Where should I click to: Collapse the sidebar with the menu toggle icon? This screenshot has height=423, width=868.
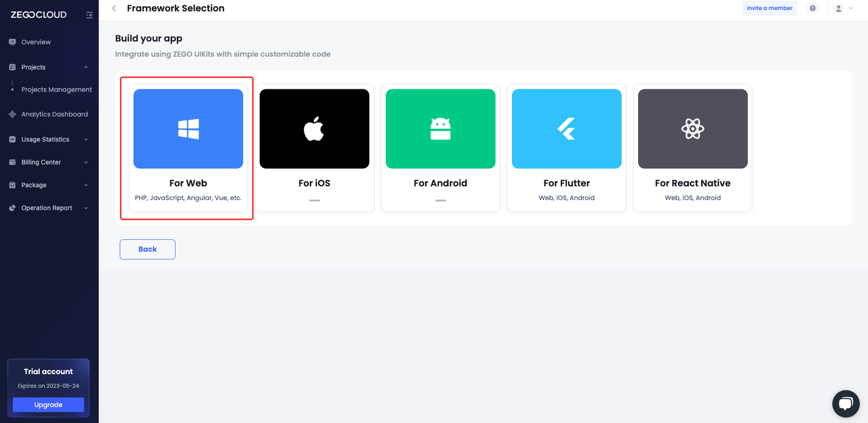[90, 15]
